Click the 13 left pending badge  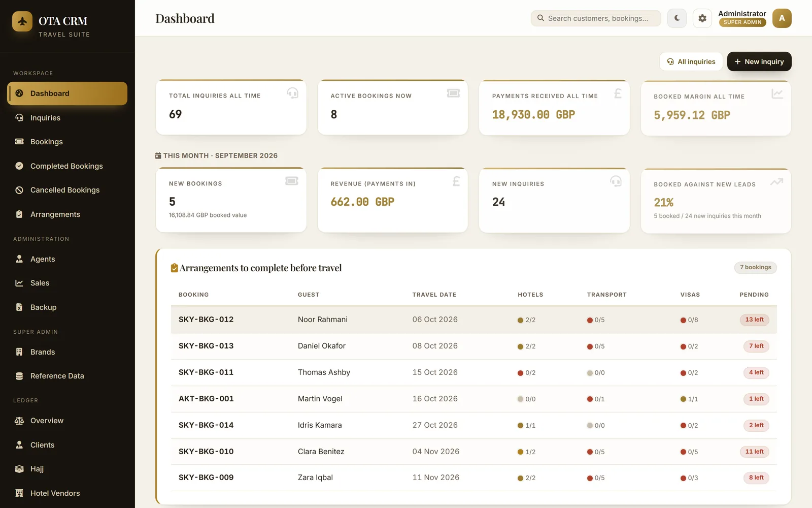click(x=755, y=320)
